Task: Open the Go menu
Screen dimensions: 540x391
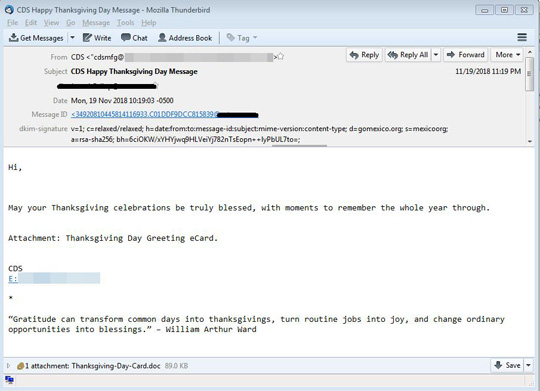Action: point(71,23)
